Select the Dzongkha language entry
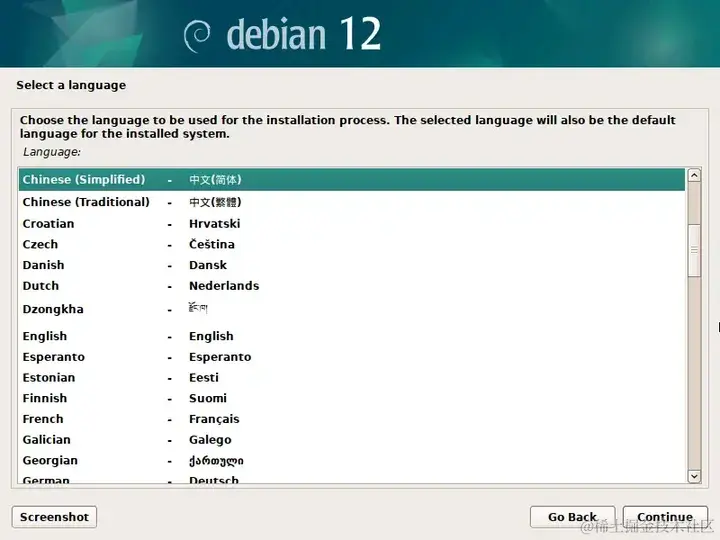Image resolution: width=720 pixels, height=540 pixels. (352, 309)
